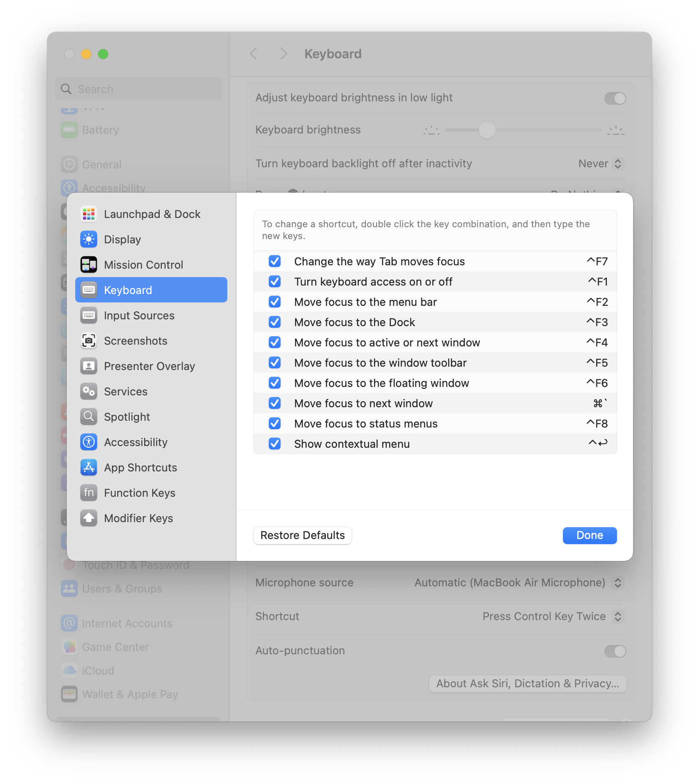Click the Keyboard brightness slider knob
This screenshot has width=699, height=784.
click(x=487, y=130)
